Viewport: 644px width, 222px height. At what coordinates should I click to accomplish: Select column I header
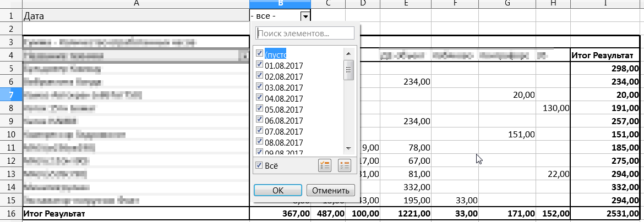605,4
